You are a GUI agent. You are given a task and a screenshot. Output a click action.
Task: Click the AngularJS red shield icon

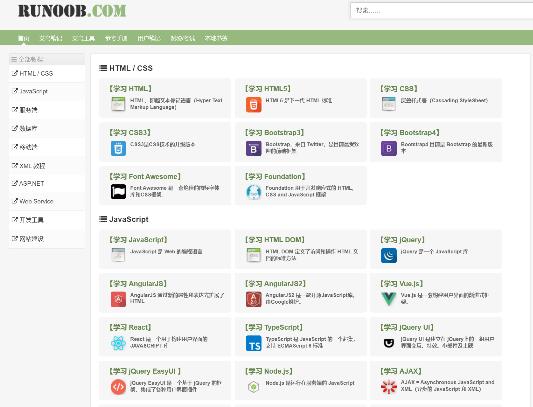[118, 299]
